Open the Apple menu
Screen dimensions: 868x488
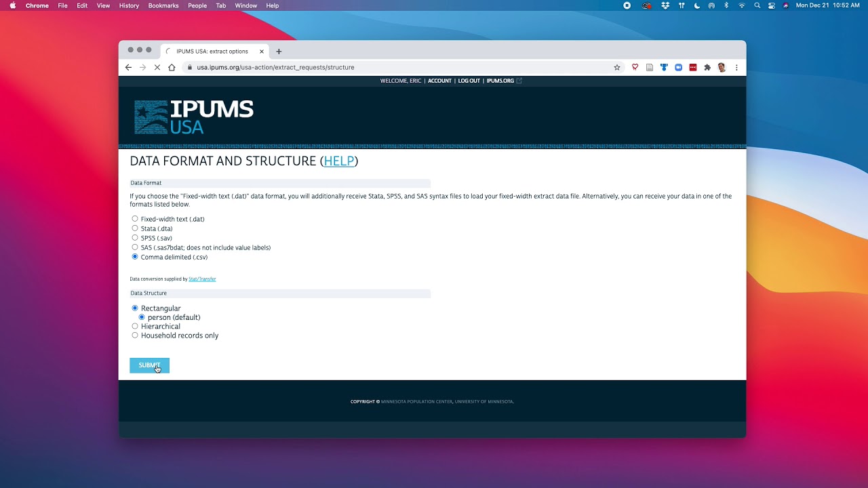point(12,5)
